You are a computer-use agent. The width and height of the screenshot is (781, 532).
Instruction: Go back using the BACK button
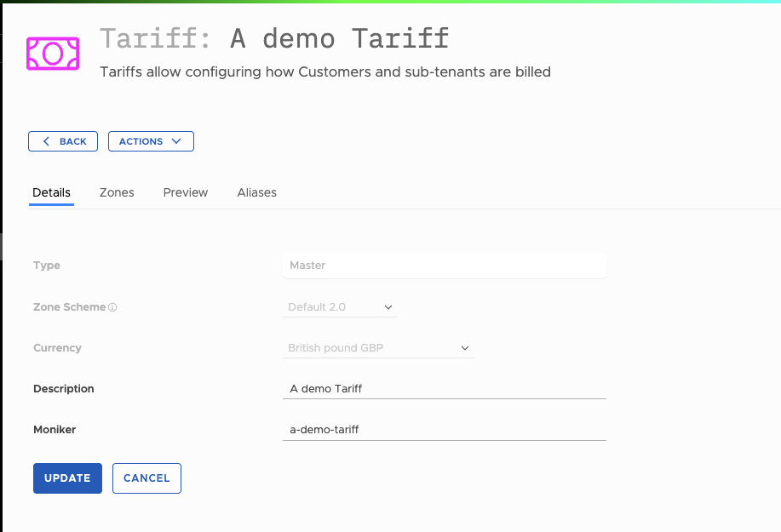63,141
